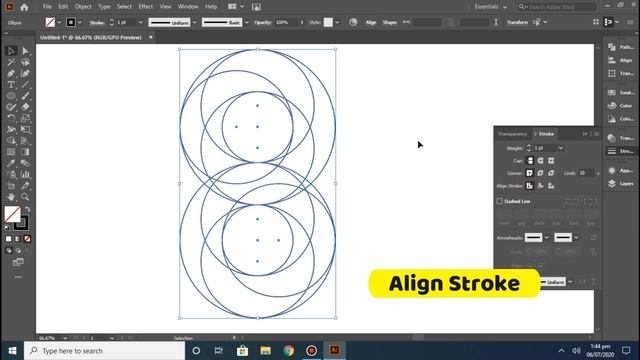This screenshot has height=360, width=640.
Task: Switch to the Transparency panel tab
Action: [x=512, y=134]
